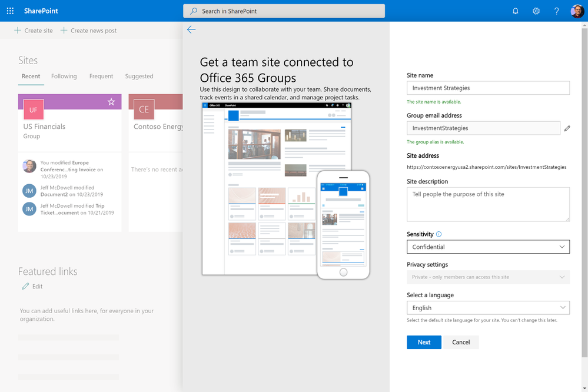Open the help question mark
The width and height of the screenshot is (588, 392).
coord(556,11)
